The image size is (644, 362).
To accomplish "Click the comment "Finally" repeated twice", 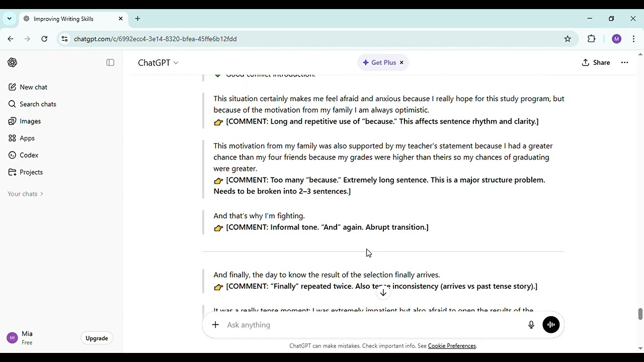I will [x=382, y=286].
